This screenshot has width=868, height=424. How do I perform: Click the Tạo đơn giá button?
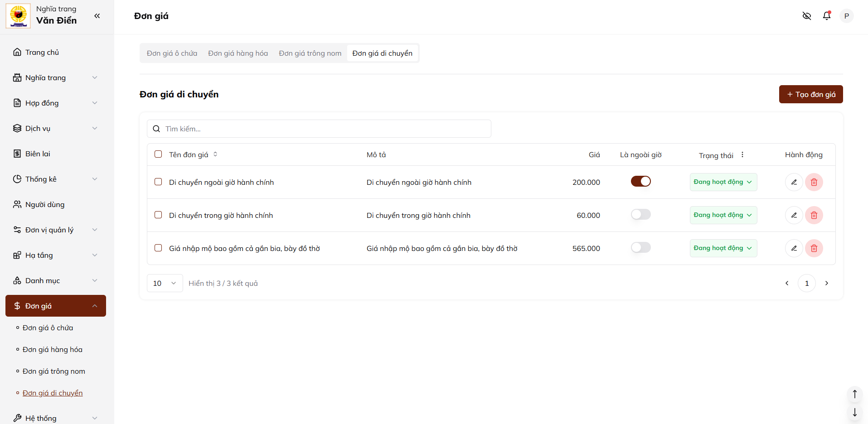pyautogui.click(x=810, y=94)
